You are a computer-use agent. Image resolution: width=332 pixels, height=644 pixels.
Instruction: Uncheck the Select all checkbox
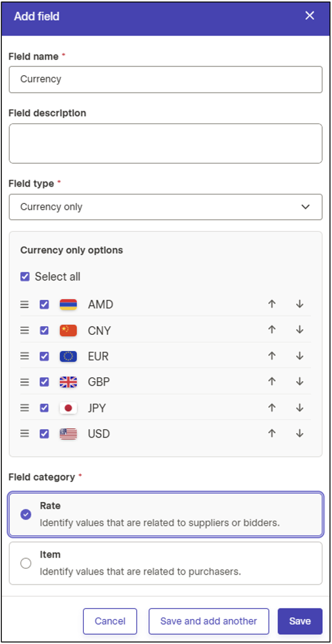25,277
